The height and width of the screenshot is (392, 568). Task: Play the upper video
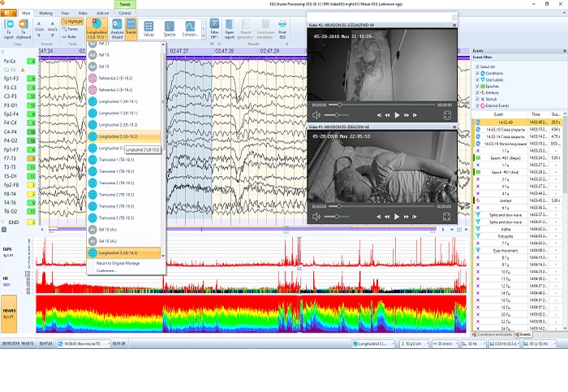tap(398, 115)
